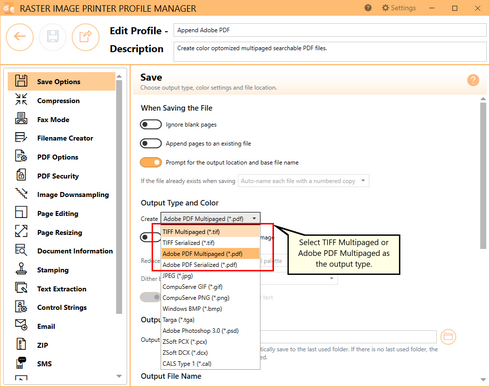The width and height of the screenshot is (490, 387).
Task: Select the Stamping icon
Action: click(21, 269)
